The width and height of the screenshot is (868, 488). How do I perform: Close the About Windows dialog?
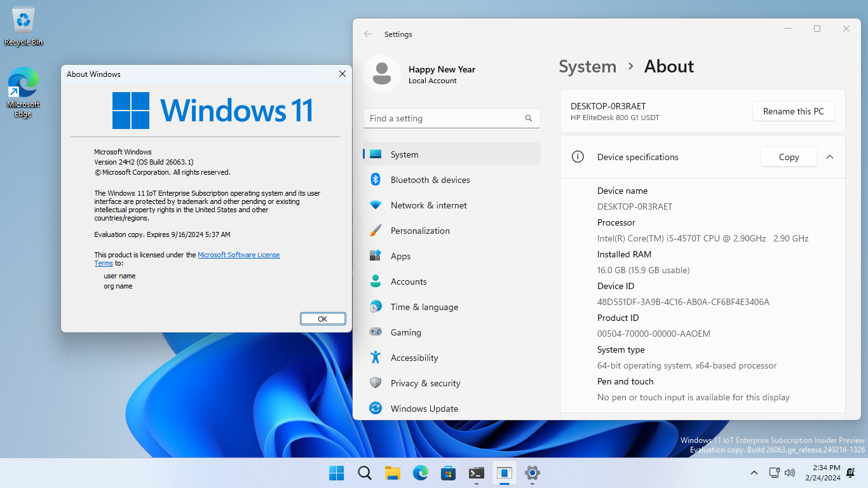(x=342, y=74)
